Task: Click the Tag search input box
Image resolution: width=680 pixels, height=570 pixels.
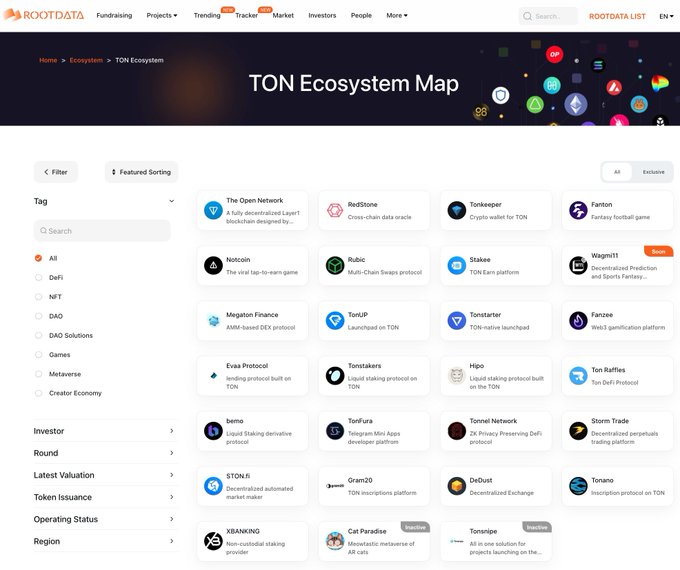Action: point(102,231)
